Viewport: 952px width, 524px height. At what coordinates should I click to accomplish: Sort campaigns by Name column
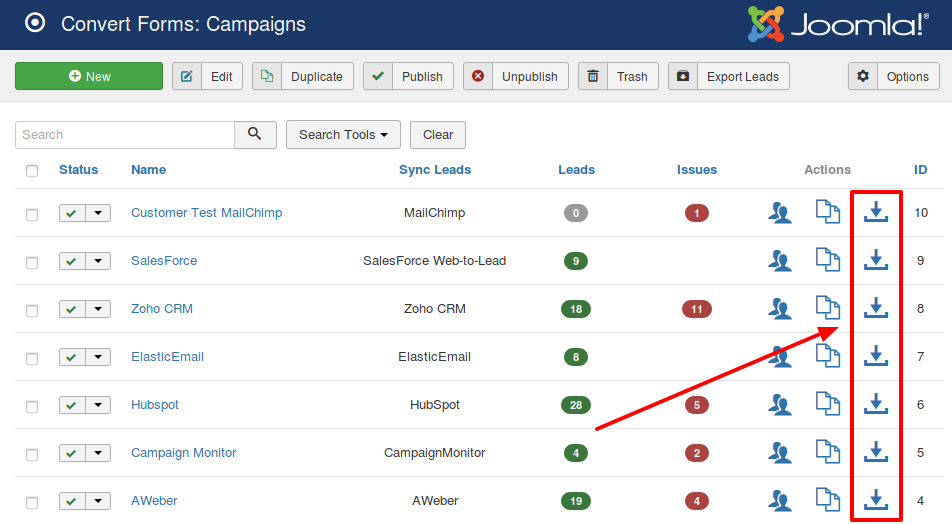149,169
